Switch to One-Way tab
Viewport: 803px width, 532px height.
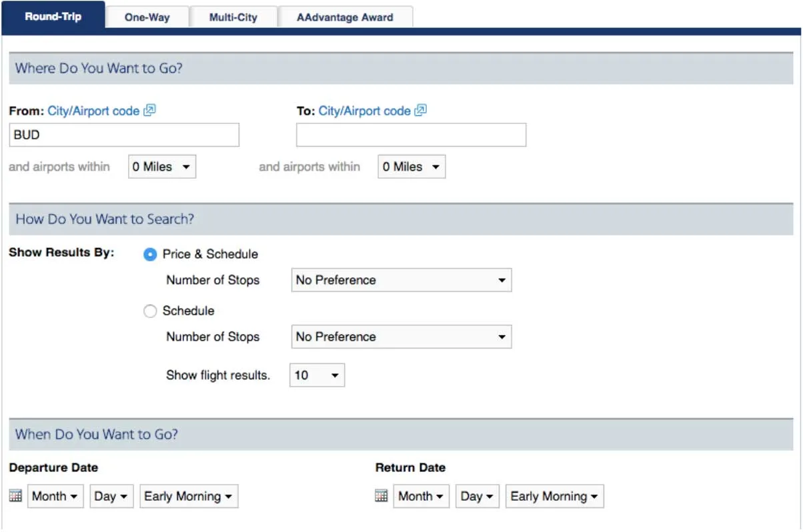pyautogui.click(x=147, y=17)
